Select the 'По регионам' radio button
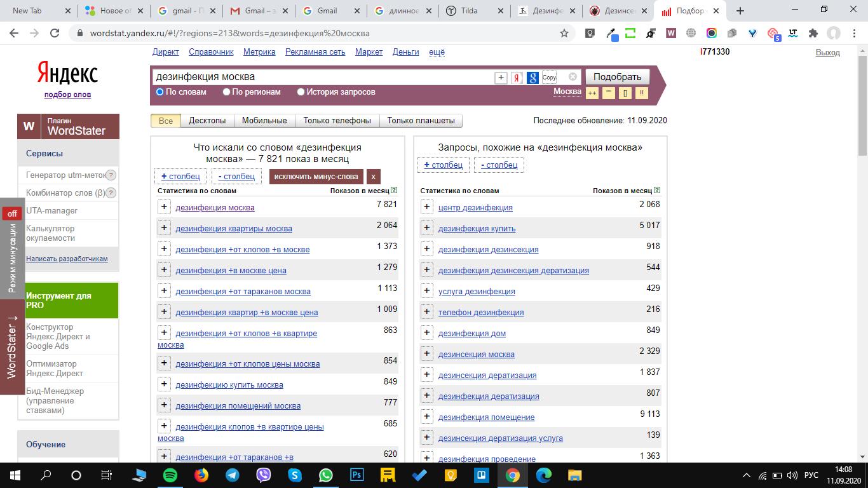Screen dimensions: 868x488 (x=226, y=92)
